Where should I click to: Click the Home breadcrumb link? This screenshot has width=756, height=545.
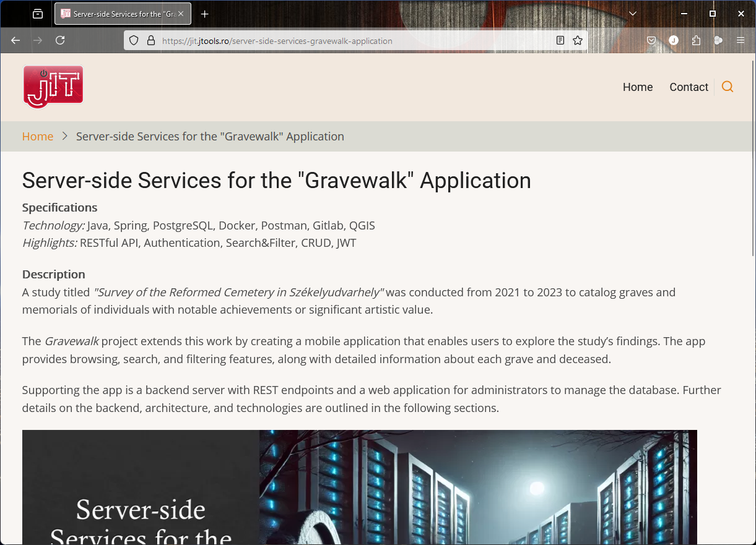[x=38, y=137]
